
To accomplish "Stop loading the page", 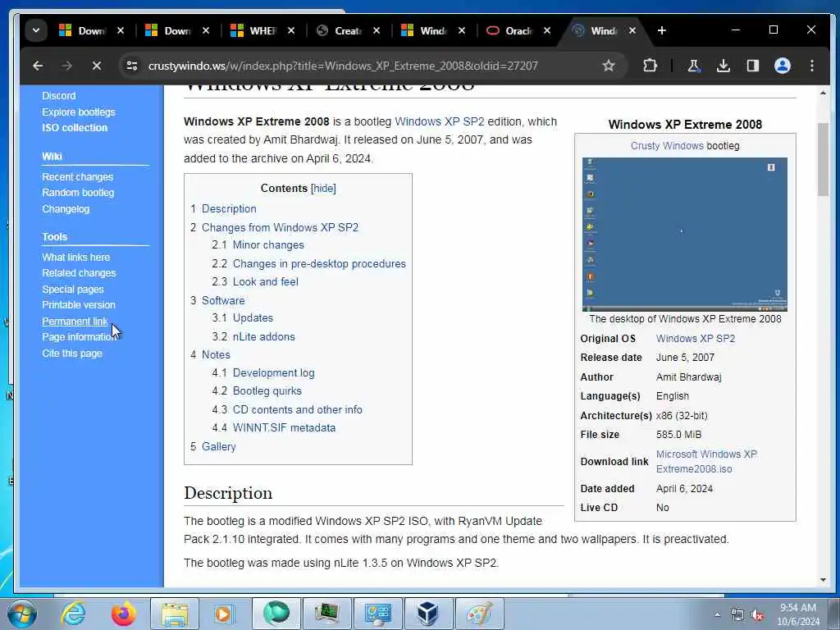I will click(x=97, y=66).
